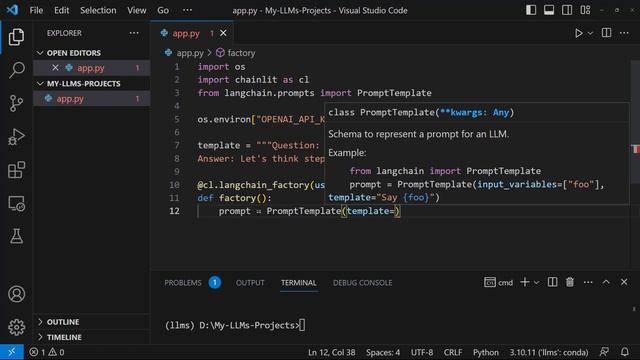The width and height of the screenshot is (640, 360).
Task: Split the terminal
Action: [x=552, y=282]
